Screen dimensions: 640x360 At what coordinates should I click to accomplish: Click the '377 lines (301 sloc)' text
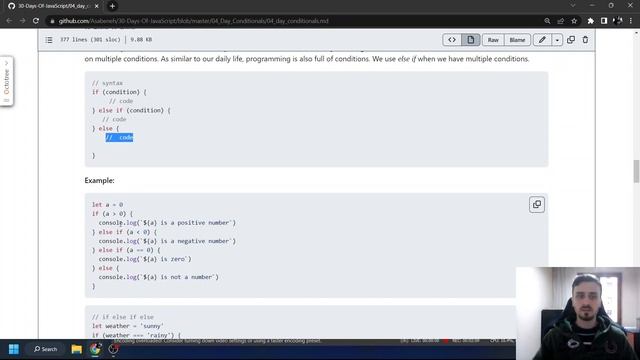pyautogui.click(x=90, y=40)
